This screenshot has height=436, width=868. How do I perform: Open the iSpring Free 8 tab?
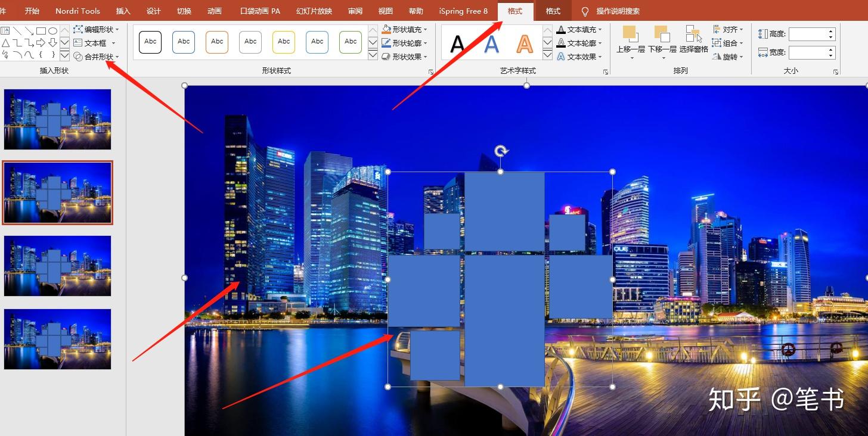(x=463, y=11)
